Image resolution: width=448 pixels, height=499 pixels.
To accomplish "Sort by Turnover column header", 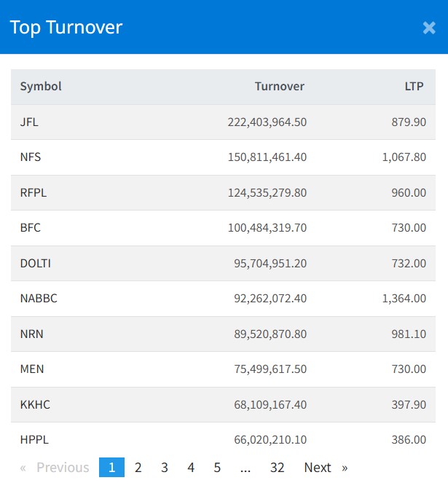I will click(279, 87).
